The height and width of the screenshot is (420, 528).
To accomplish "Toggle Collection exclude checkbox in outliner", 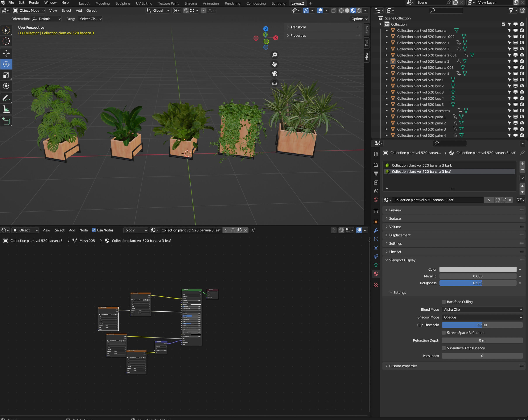I will coord(503,24).
